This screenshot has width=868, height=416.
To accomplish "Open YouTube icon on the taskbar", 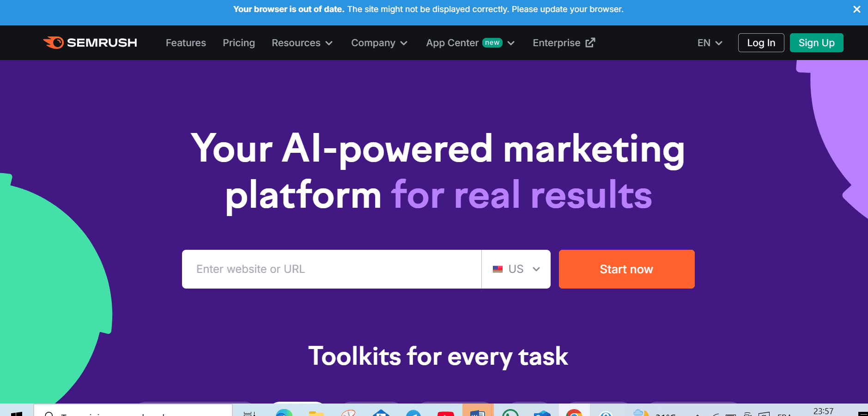I will tap(445, 413).
